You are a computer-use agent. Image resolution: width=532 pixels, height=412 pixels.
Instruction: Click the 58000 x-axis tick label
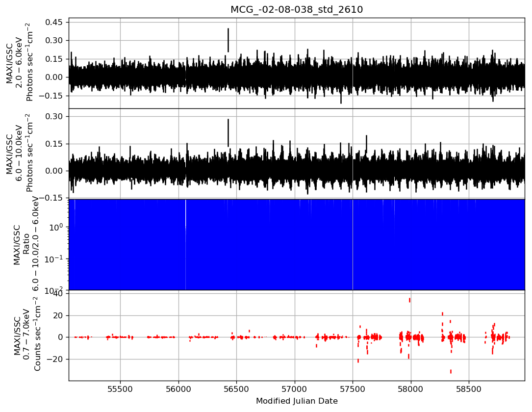(411, 389)
